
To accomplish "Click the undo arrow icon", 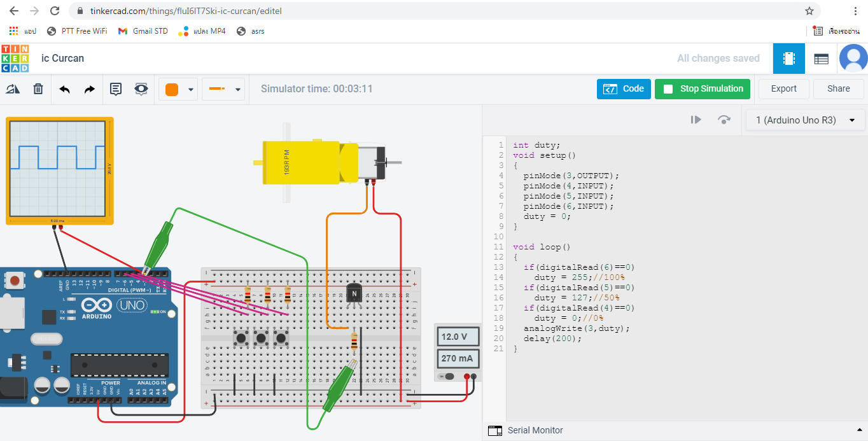I will (64, 89).
